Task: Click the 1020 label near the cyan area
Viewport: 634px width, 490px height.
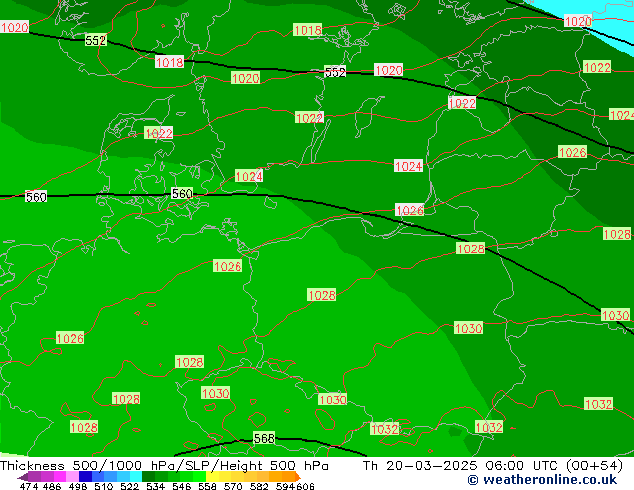Action: [578, 21]
